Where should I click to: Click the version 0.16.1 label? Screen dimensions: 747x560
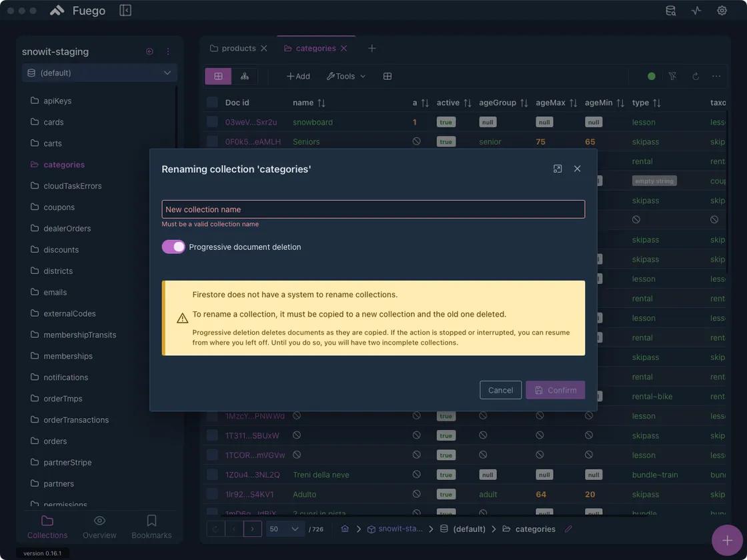43,553
